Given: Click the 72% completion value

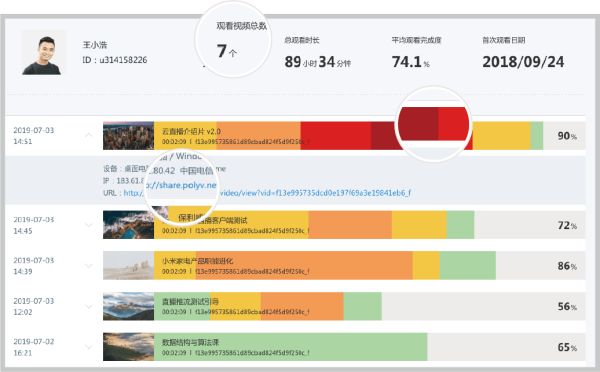Looking at the screenshot, I should [x=567, y=225].
